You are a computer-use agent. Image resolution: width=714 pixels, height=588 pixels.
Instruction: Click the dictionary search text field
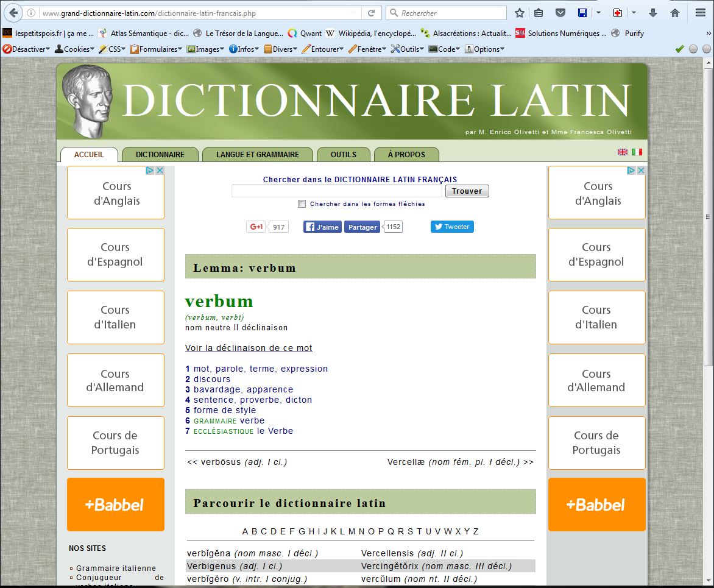(x=336, y=191)
